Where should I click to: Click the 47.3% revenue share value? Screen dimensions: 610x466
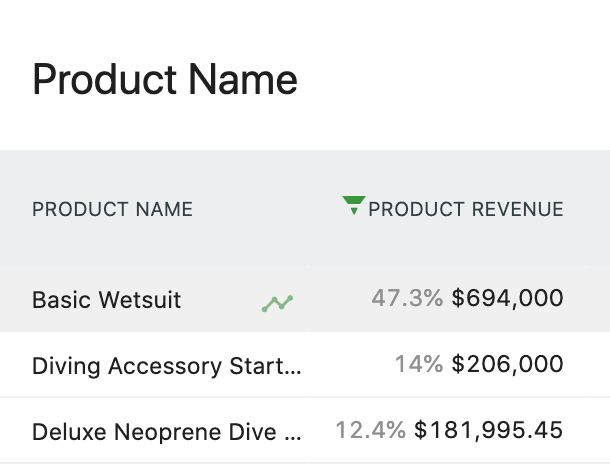407,298
